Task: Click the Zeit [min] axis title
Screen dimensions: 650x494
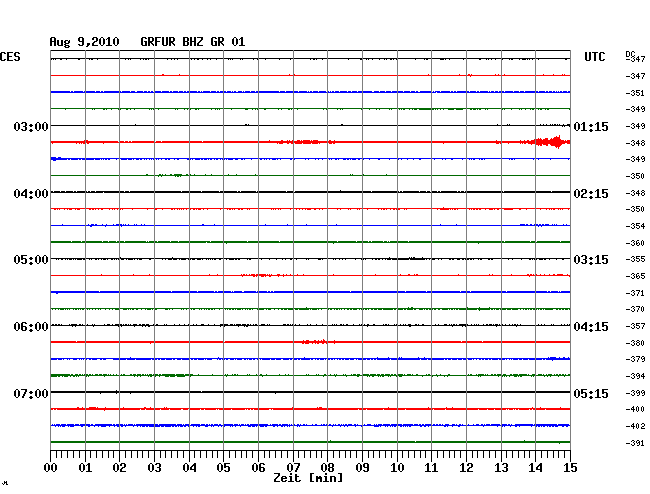Action: pos(308,478)
